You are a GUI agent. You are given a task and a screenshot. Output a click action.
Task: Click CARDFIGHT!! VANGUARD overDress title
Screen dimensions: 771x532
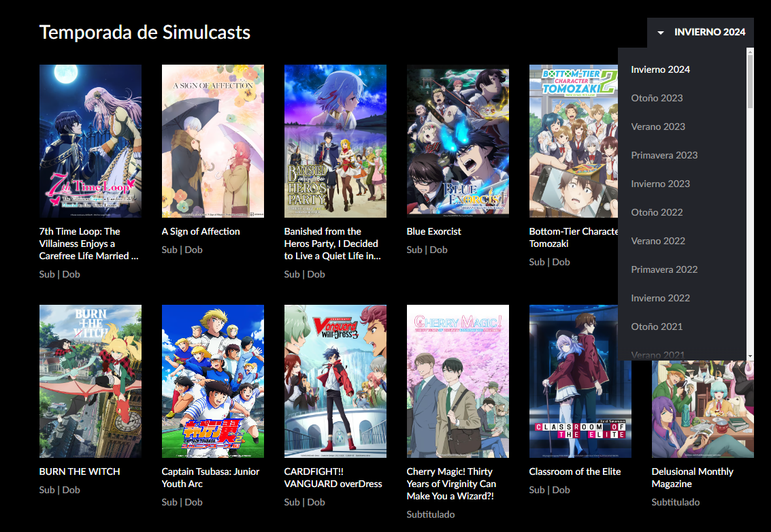pyautogui.click(x=333, y=478)
